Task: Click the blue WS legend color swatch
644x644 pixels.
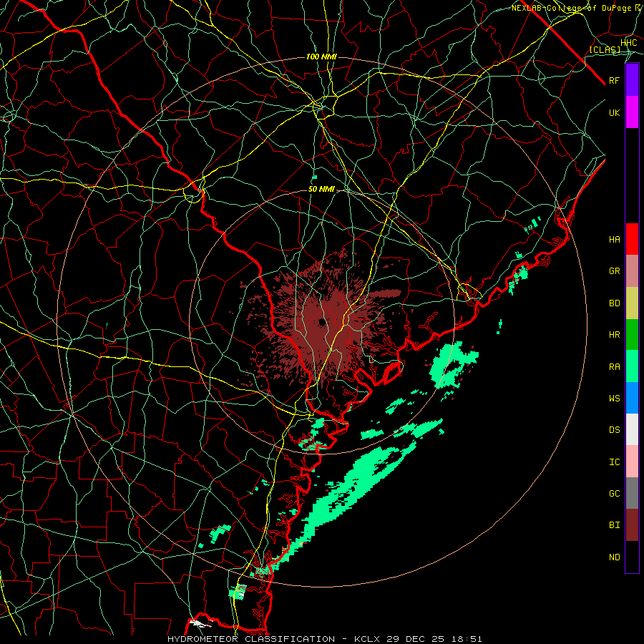Action: (632, 398)
